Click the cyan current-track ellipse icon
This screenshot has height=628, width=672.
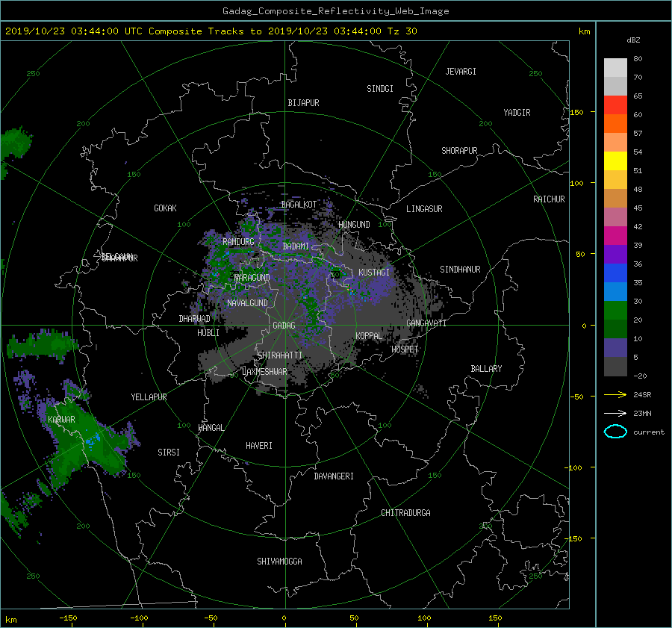pos(615,432)
